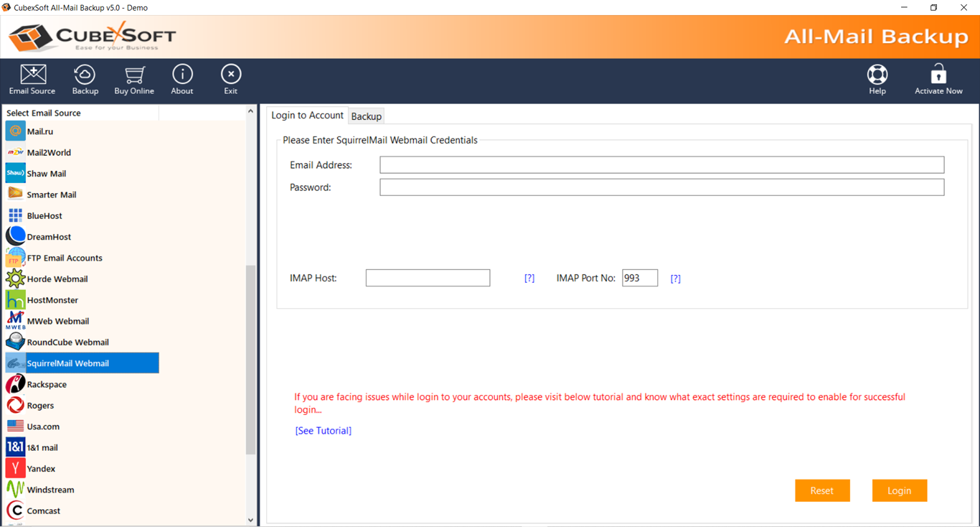Open the IMAP Port help link
The width and height of the screenshot is (980, 527).
tap(675, 279)
